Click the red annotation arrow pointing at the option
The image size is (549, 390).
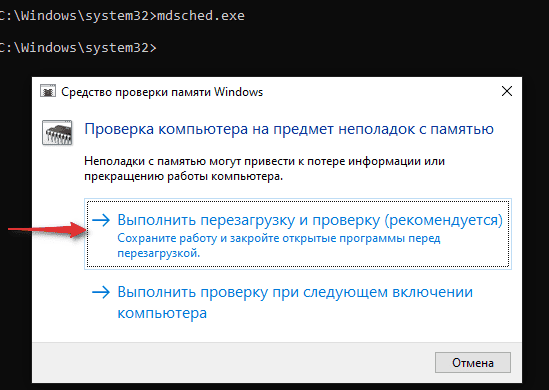tap(47, 230)
